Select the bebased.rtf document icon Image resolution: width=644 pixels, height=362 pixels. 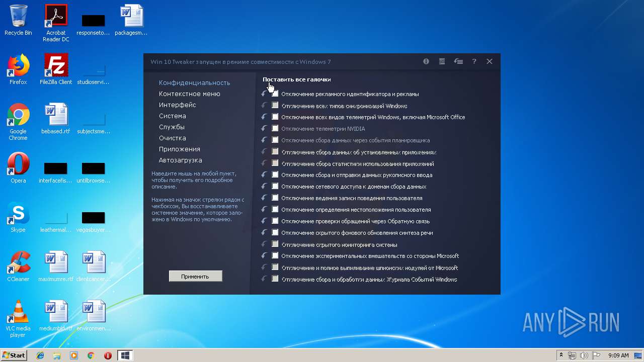[56, 119]
